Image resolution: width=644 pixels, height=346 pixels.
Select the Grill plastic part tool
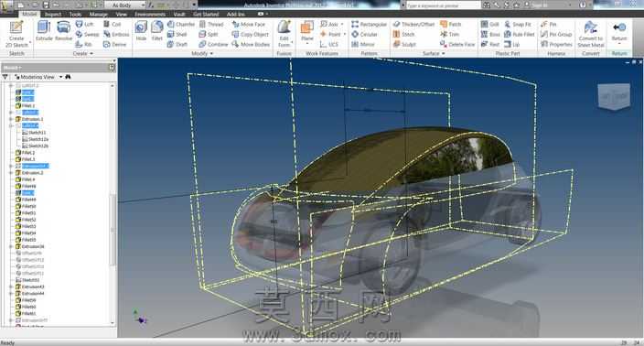pos(489,25)
